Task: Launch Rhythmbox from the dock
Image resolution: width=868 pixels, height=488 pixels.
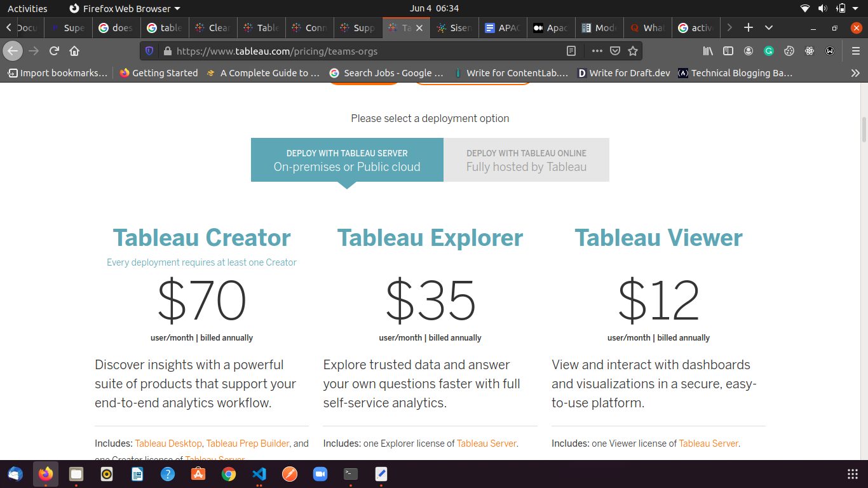Action: [x=107, y=474]
